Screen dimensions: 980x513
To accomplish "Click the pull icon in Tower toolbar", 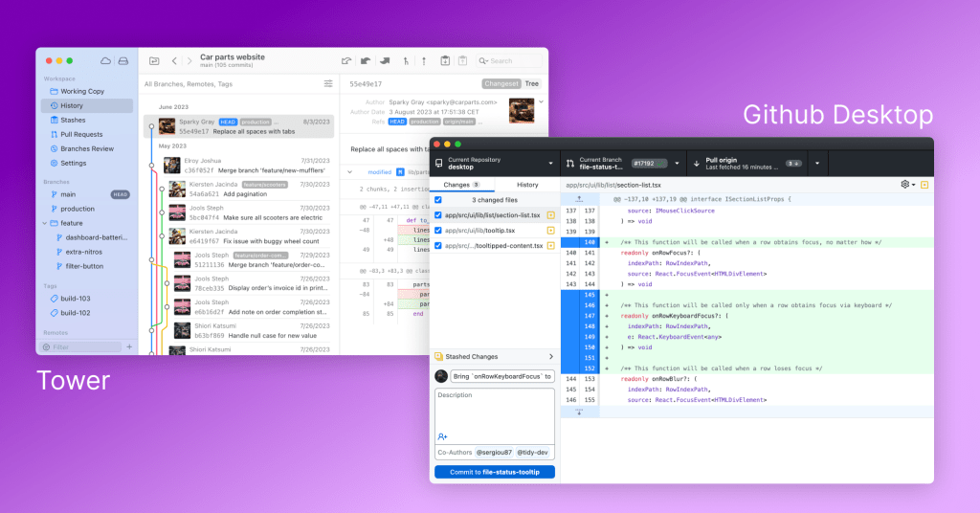I will click(x=366, y=60).
